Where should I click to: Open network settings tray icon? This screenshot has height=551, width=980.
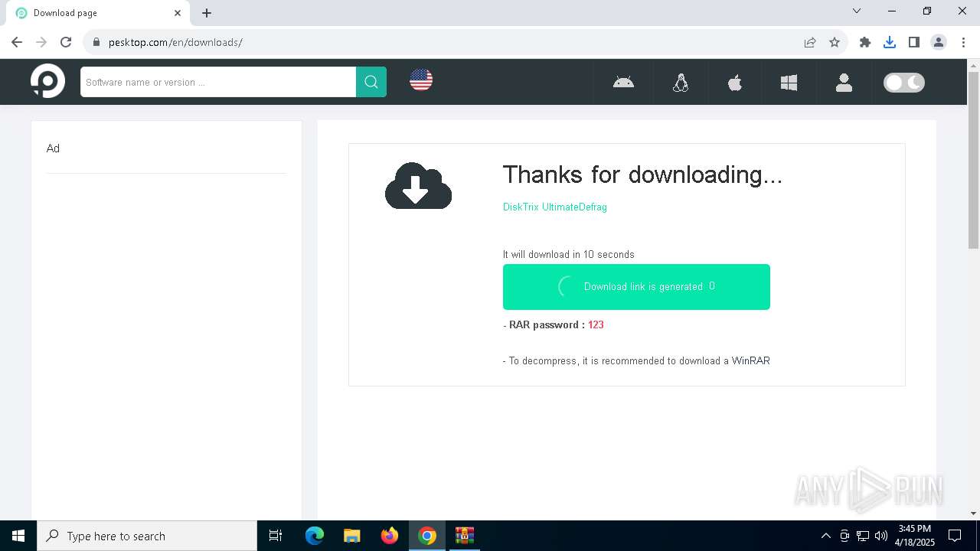[863, 536]
